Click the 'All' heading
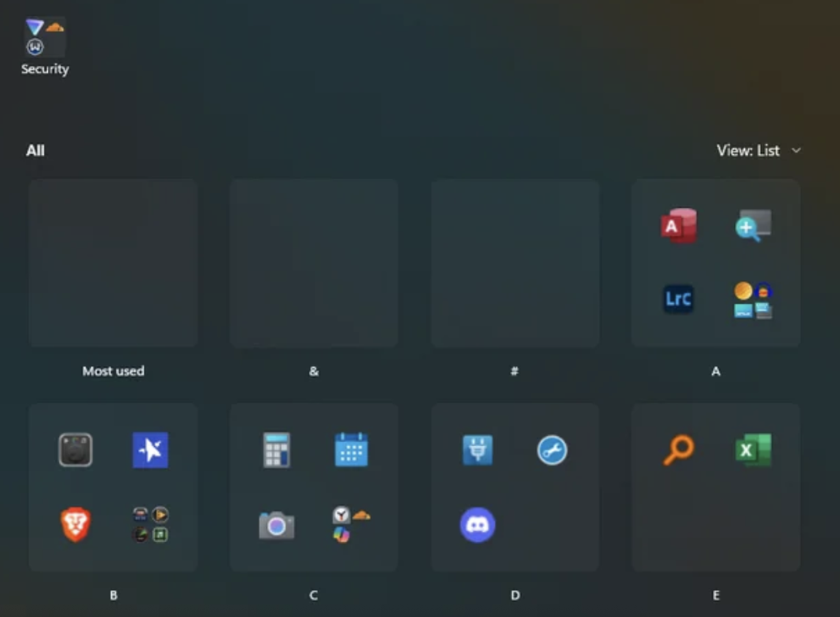Screen dimensions: 840x617 pos(35,151)
